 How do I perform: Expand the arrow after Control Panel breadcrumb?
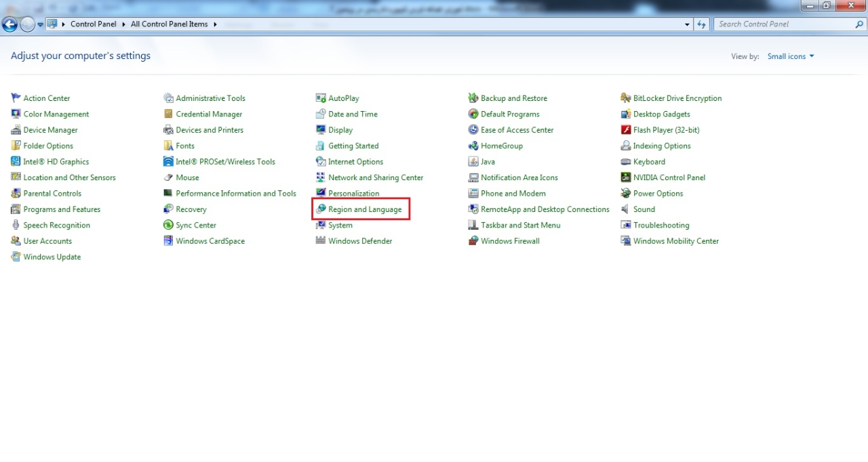tap(123, 24)
